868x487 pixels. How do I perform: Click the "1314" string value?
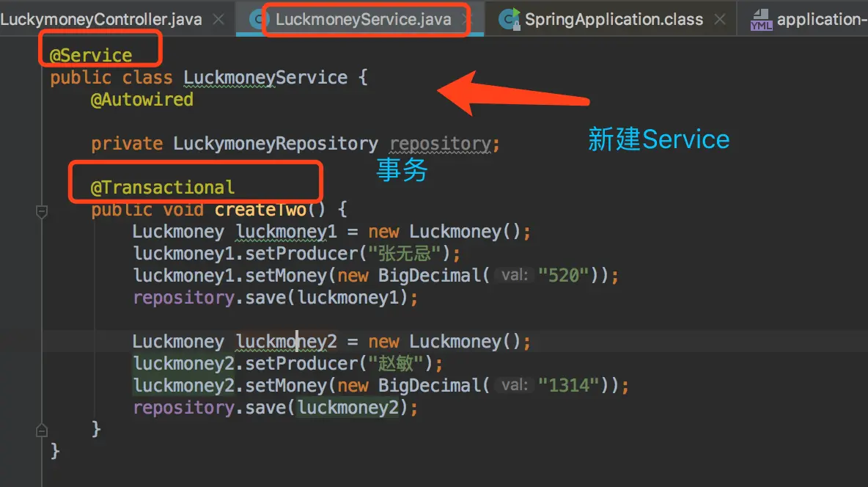[x=568, y=385]
